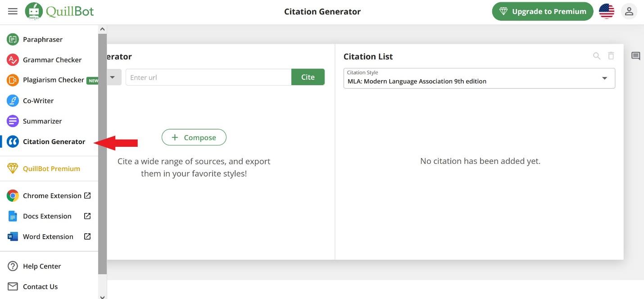Viewport: 644px width, 299px height.
Task: Click the Compose button
Action: [x=194, y=137]
